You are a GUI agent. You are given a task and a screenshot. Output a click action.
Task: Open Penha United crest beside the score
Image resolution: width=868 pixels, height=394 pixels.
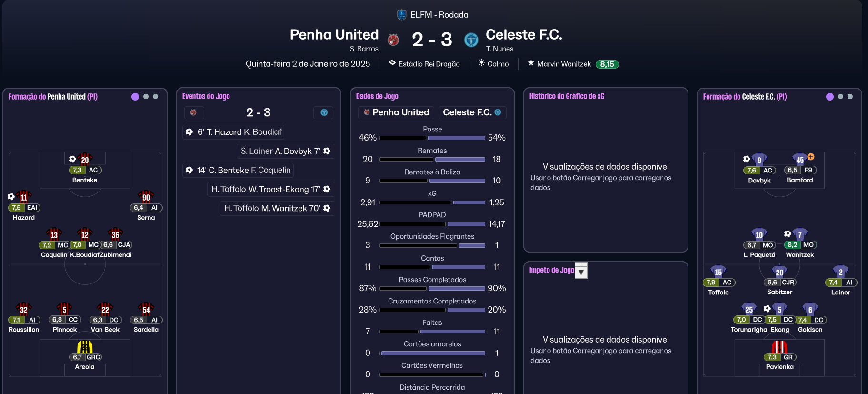(x=393, y=40)
